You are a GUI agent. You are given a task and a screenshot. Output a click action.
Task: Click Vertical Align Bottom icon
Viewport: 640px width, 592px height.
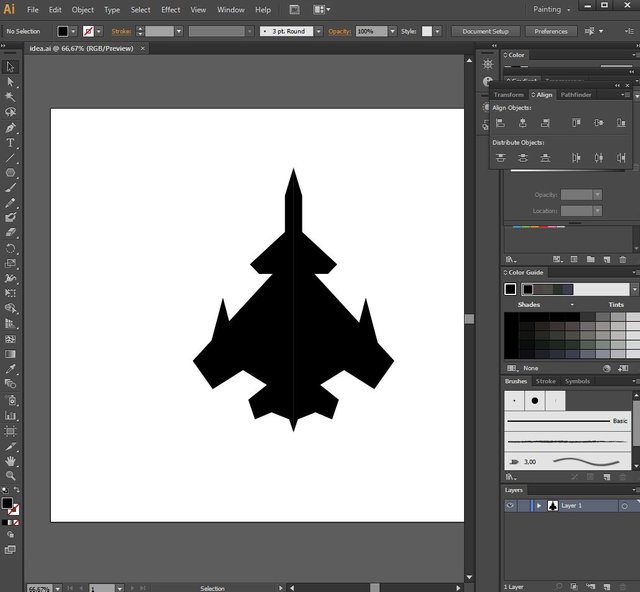coord(621,123)
